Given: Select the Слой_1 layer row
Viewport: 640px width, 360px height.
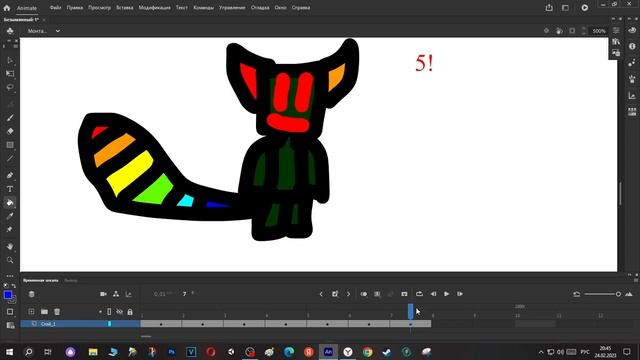Looking at the screenshot, I should 80,324.
